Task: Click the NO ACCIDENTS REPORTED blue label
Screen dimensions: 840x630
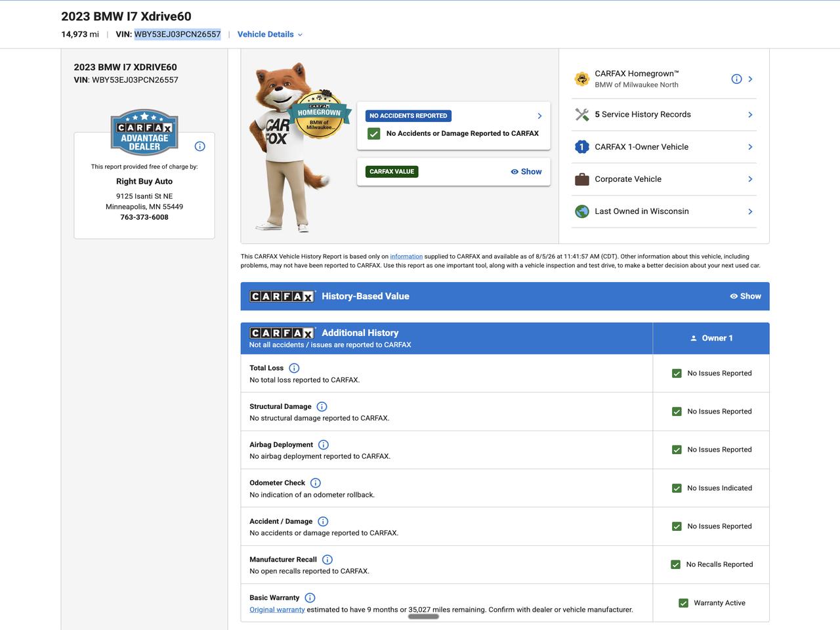Action: pos(408,116)
